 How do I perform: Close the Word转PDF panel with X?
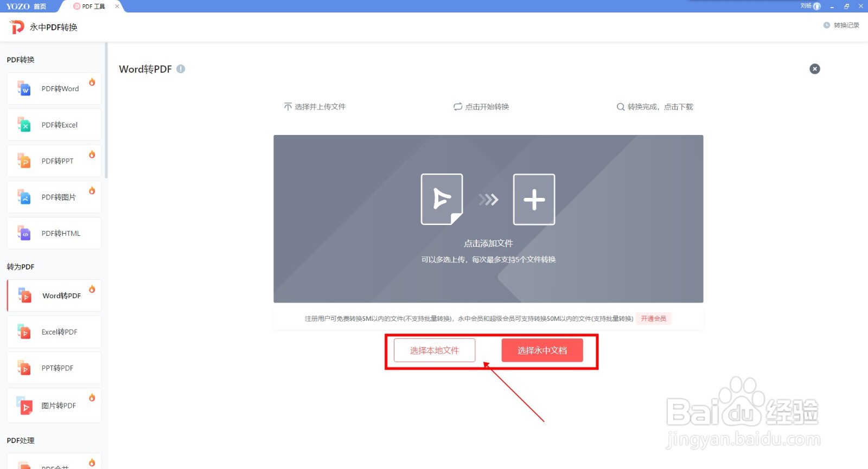pos(815,69)
